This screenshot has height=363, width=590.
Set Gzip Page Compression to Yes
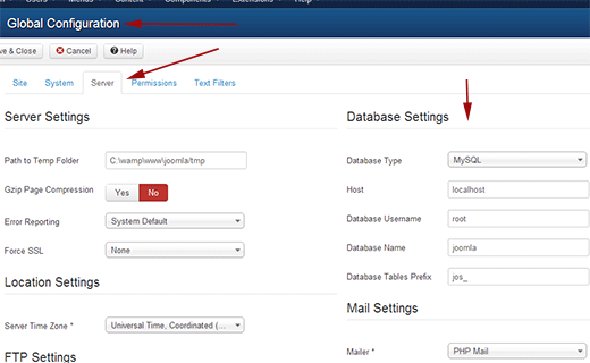coord(122,193)
